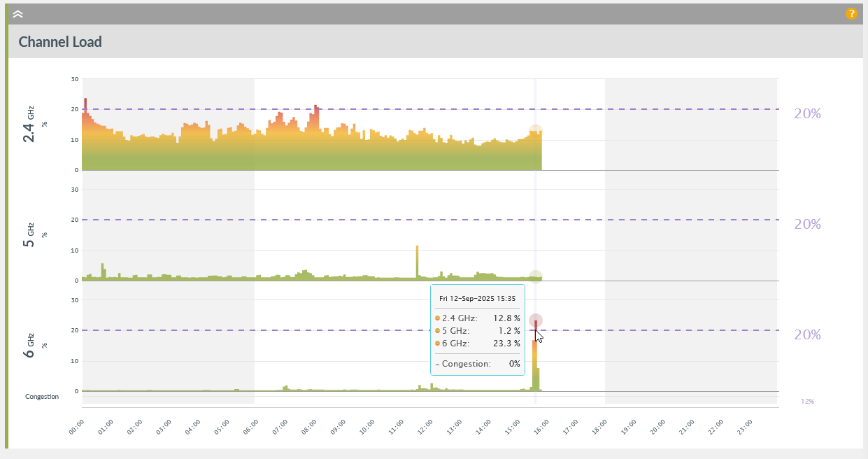Viewport: 868px width, 459px height.
Task: Click the orange 2.4 GHz legend dot in tooltip
Action: click(437, 318)
